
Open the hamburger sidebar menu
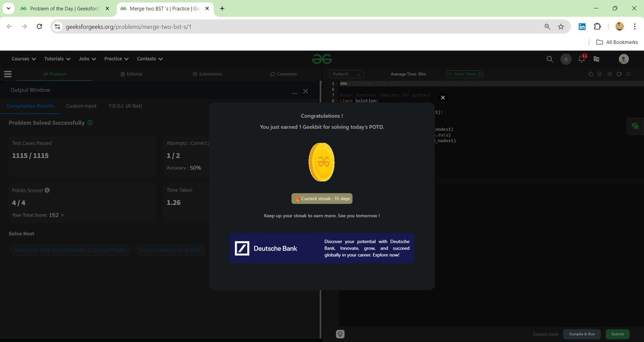[8, 74]
